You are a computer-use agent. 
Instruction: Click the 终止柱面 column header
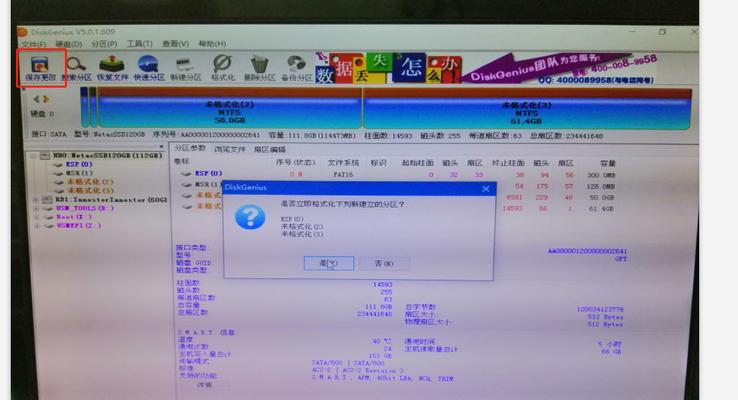(x=508, y=163)
